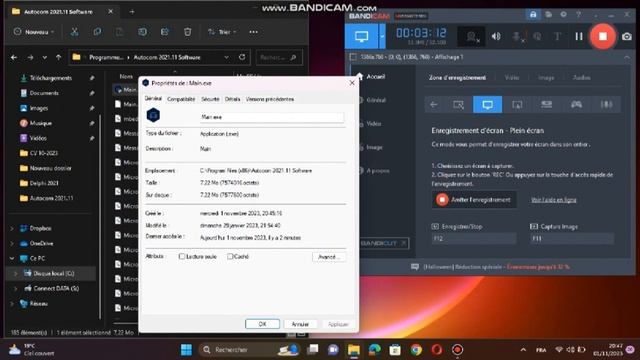This screenshot has width=640, height=360.
Task: Select the rectangle area recording mode icon
Action: tap(458, 105)
